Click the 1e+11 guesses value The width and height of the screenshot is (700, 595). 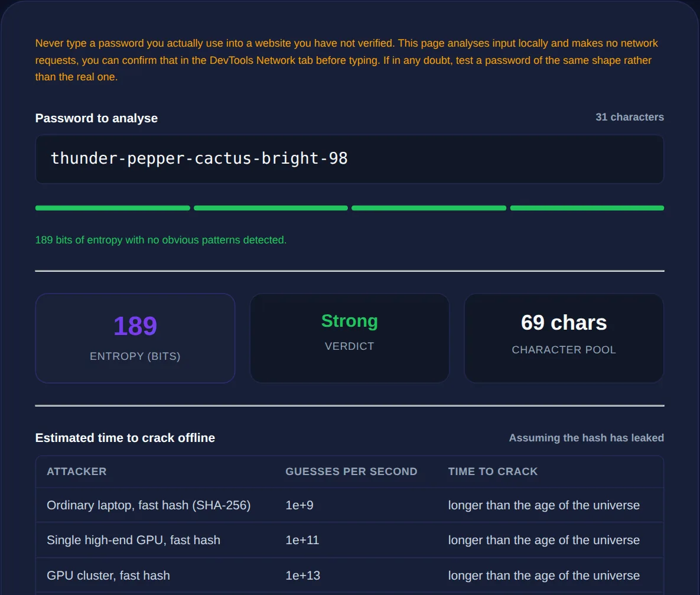[302, 540]
